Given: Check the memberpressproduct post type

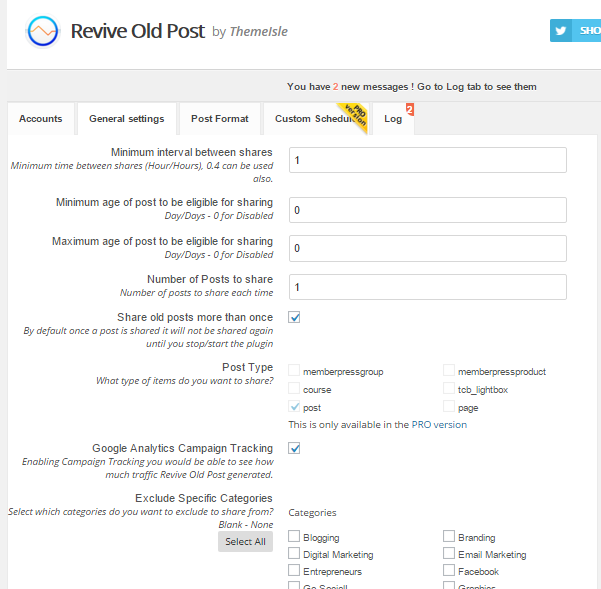Looking at the screenshot, I should pyautogui.click(x=449, y=370).
